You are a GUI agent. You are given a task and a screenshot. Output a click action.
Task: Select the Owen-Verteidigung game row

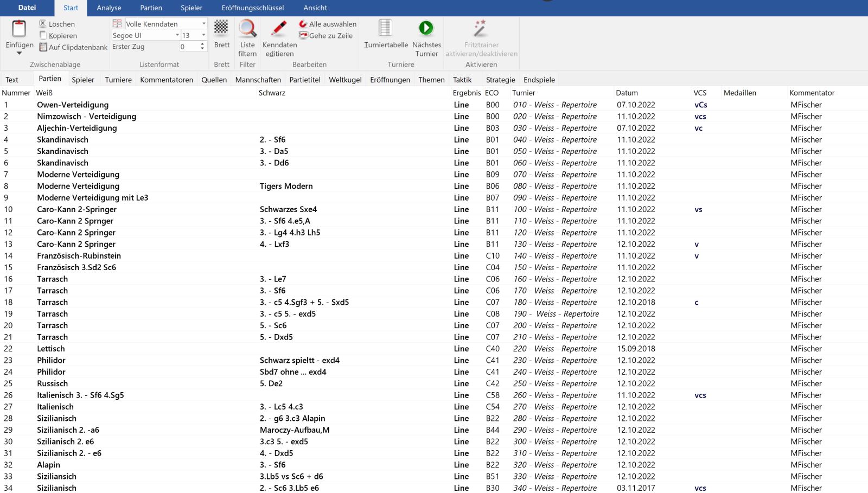(x=73, y=105)
